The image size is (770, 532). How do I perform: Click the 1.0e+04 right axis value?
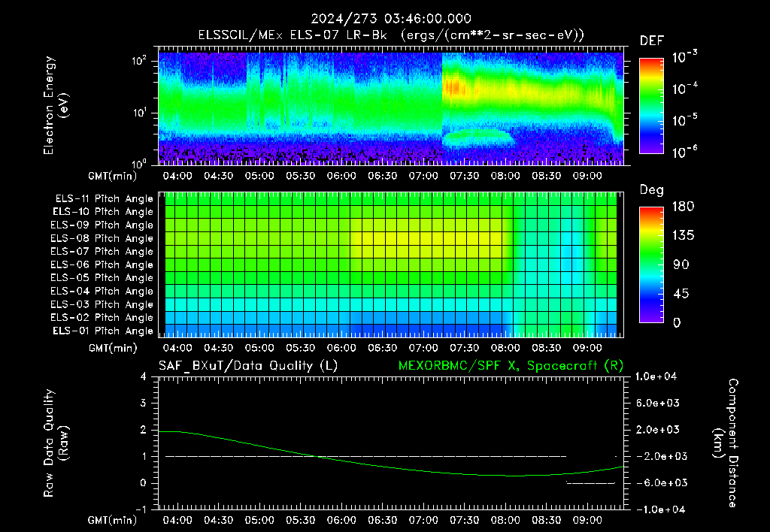[656, 376]
